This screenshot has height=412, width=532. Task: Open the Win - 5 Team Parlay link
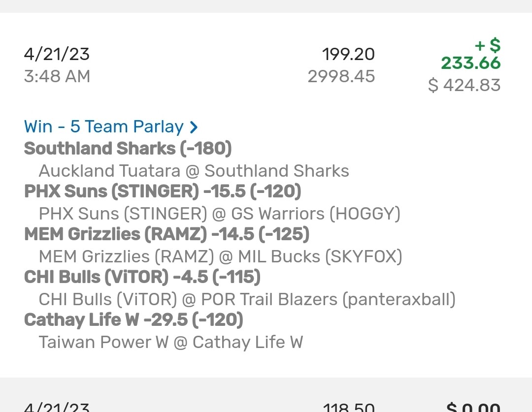[103, 127]
